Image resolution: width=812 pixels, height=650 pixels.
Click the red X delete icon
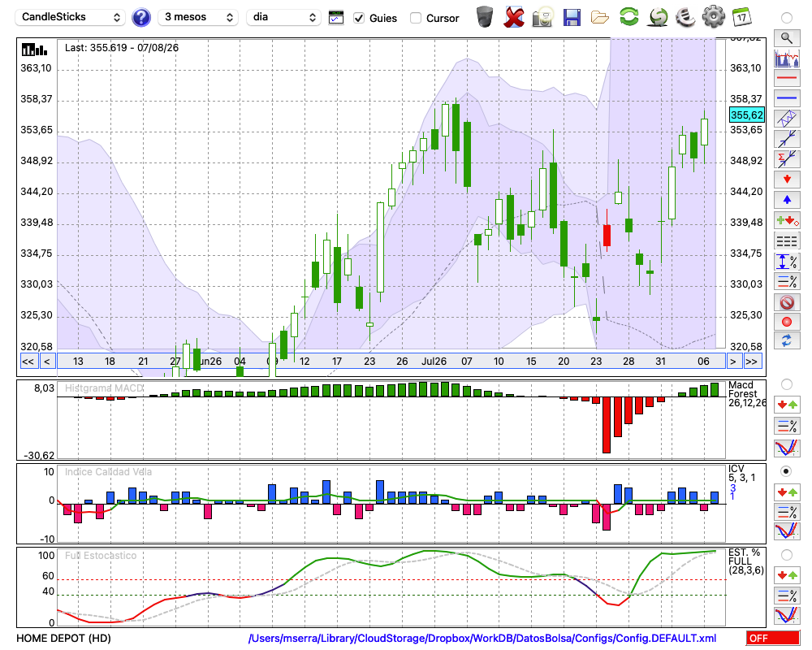[x=514, y=17]
